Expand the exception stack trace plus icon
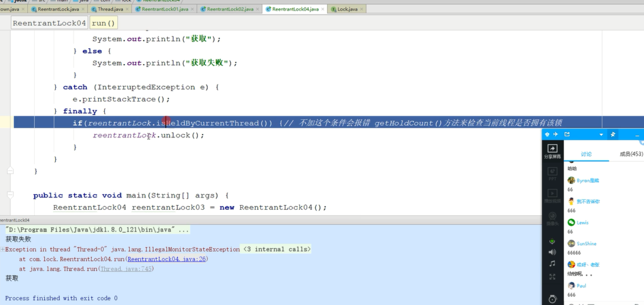This screenshot has height=305, width=644. coord(2,249)
